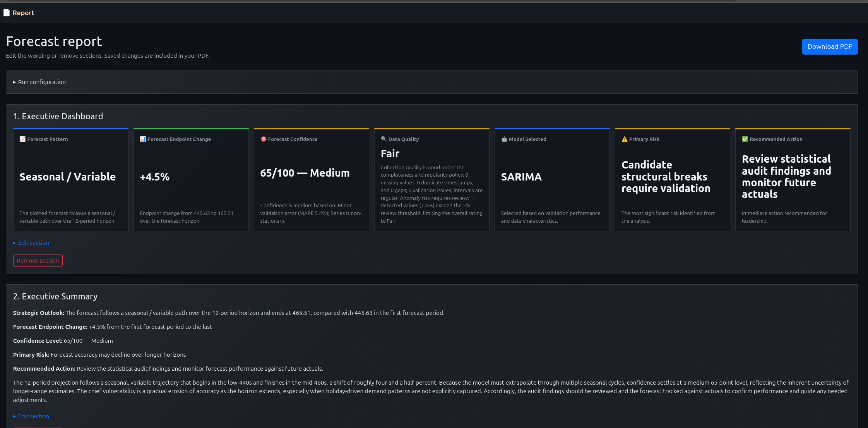Click 'Review statistical audit findings' recommended action text

[x=786, y=177]
